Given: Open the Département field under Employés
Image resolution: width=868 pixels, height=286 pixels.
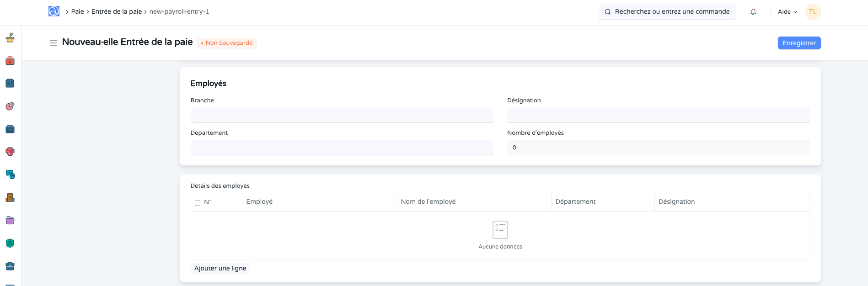Looking at the screenshot, I should tap(342, 148).
